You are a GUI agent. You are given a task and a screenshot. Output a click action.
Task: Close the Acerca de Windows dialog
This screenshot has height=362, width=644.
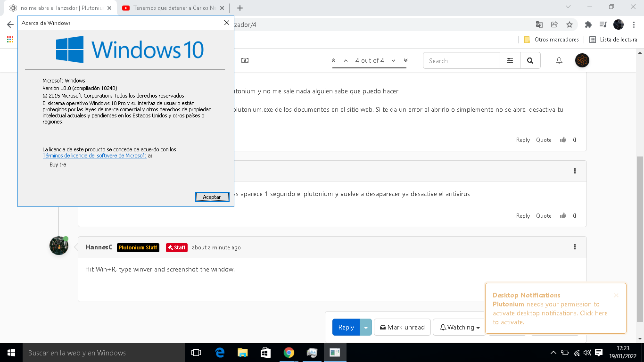click(227, 23)
